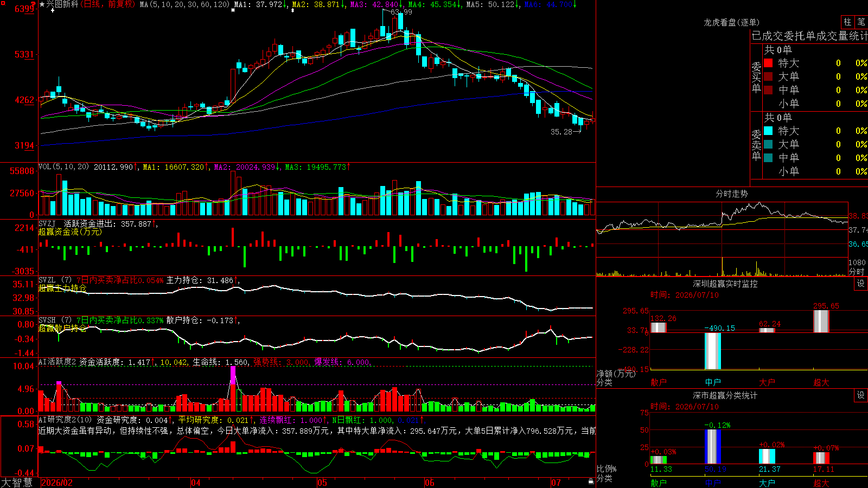Click the MA1: 37.972 value

tap(258, 4)
